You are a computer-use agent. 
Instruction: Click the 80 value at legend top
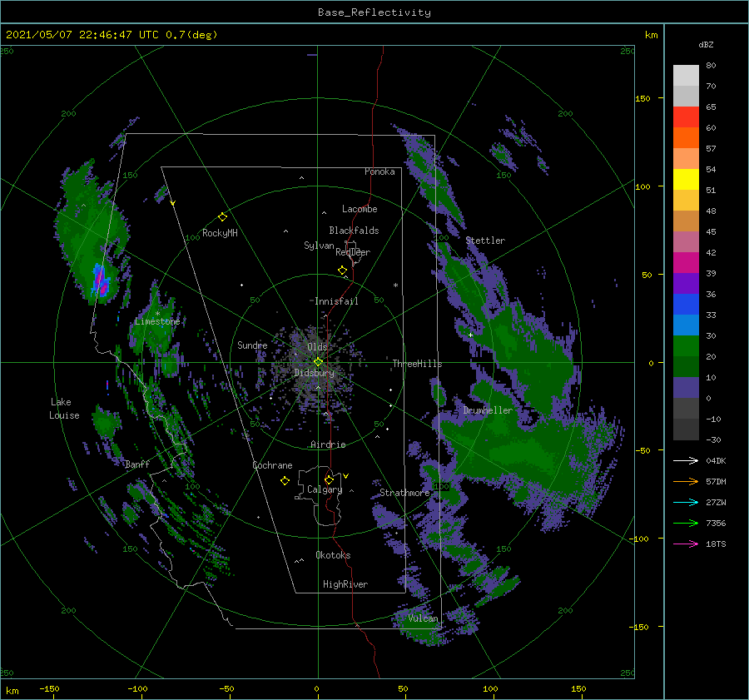(x=711, y=66)
